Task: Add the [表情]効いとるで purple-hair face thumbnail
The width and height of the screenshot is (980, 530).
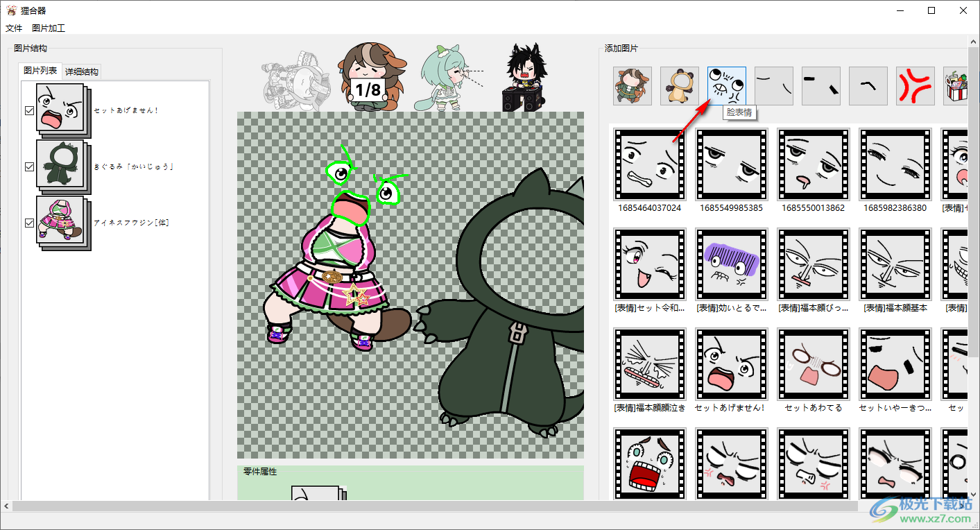Action: point(731,264)
